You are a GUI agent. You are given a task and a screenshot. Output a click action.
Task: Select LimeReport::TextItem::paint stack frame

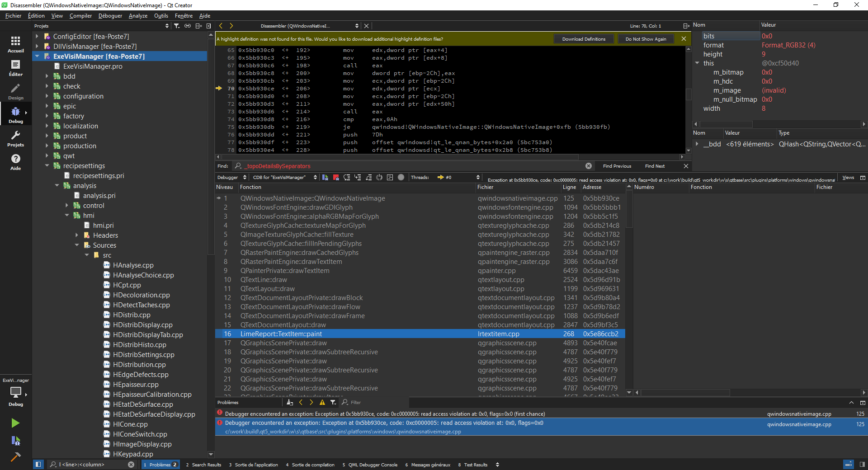[281, 334]
